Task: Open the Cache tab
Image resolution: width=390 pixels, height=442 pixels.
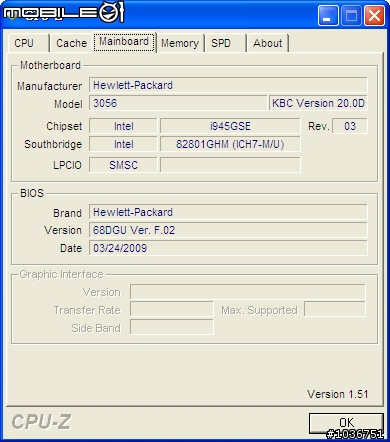Action: click(71, 43)
